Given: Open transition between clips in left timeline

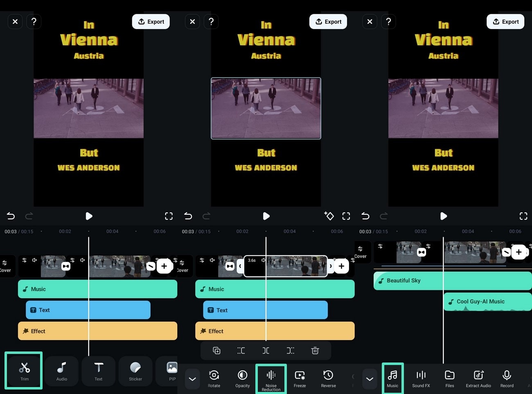Looking at the screenshot, I should click(66, 266).
